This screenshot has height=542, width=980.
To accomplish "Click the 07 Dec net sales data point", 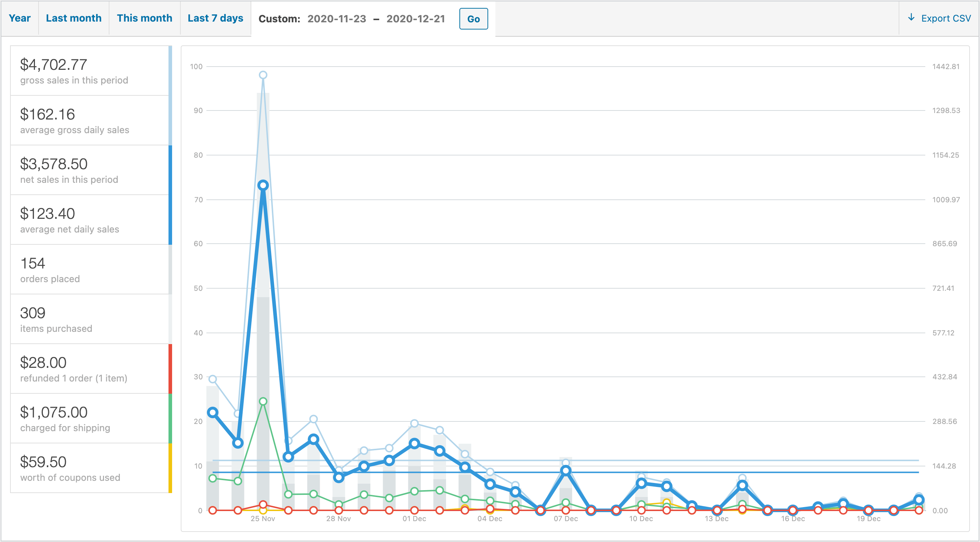I will coord(566,471).
